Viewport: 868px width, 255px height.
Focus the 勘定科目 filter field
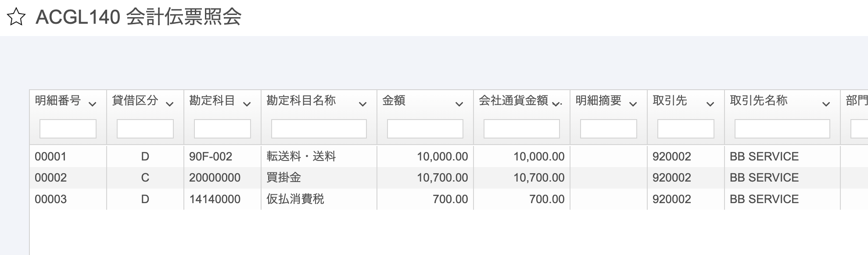(x=222, y=129)
